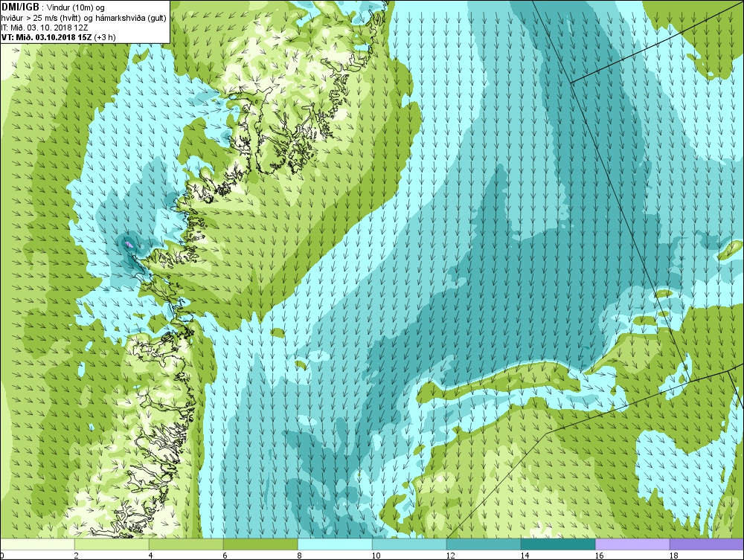Click the 12–14 m/s teal legend band

(x=484, y=544)
